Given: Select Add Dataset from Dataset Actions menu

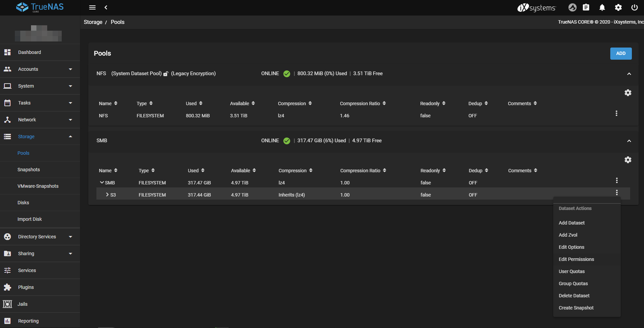Looking at the screenshot, I should coord(571,222).
